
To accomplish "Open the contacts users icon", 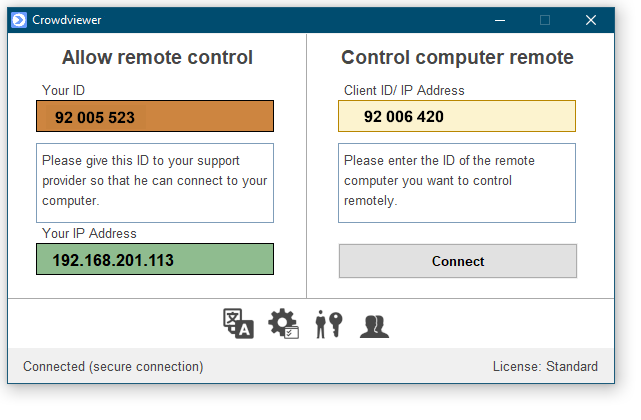I will pos(374,325).
